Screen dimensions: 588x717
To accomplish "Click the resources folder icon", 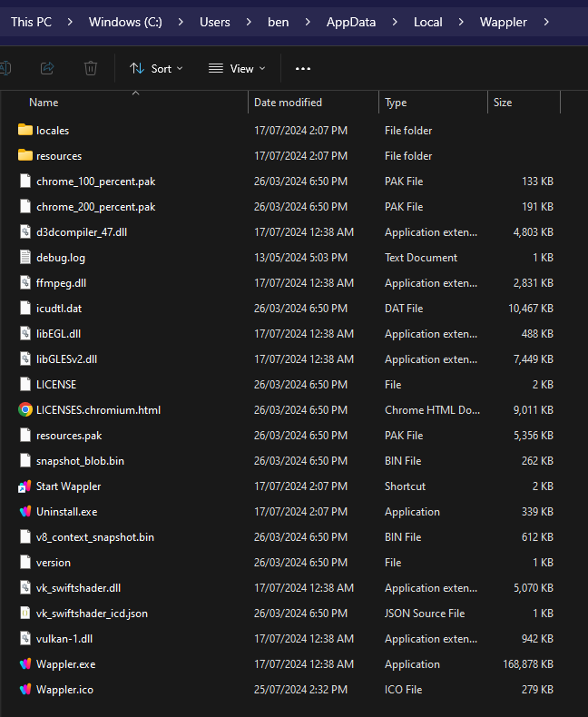I will 25,155.
